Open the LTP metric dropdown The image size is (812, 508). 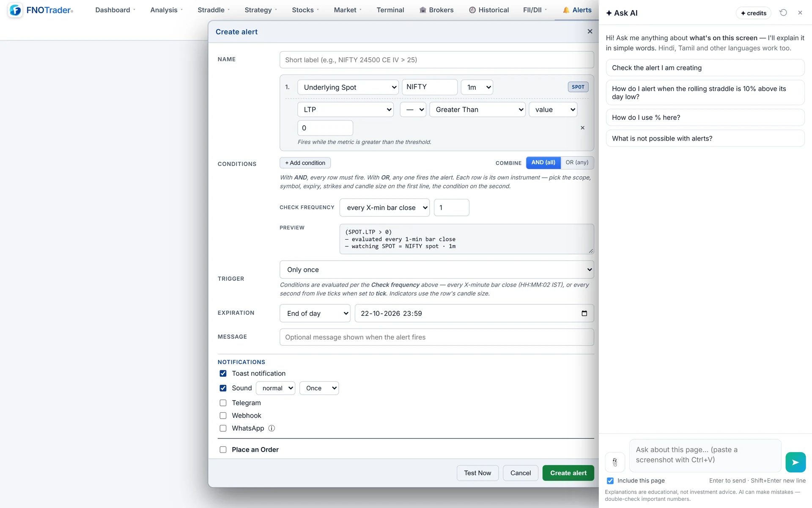345,110
